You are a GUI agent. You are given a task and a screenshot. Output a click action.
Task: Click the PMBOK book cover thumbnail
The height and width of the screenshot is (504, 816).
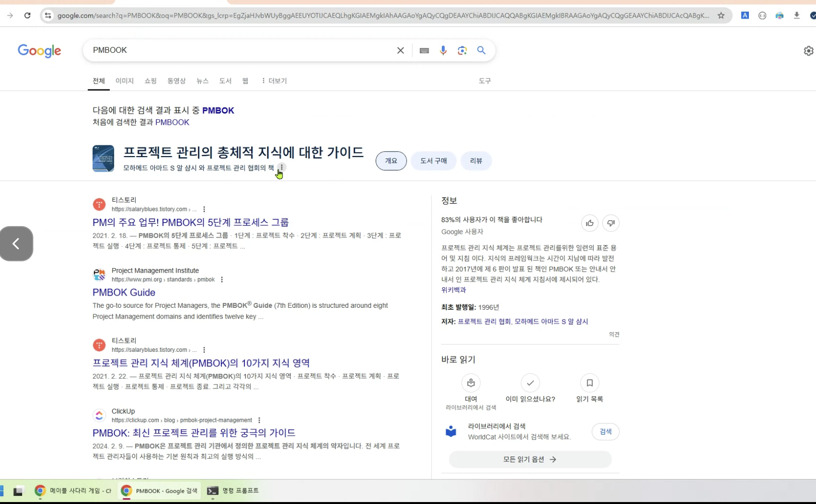click(x=103, y=159)
